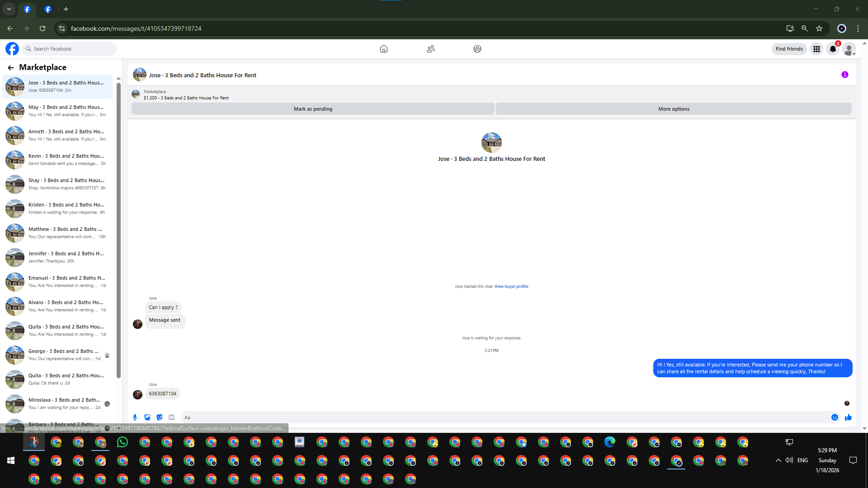The width and height of the screenshot is (868, 488).
Task: Open View buyer profile link
Action: [511, 286]
